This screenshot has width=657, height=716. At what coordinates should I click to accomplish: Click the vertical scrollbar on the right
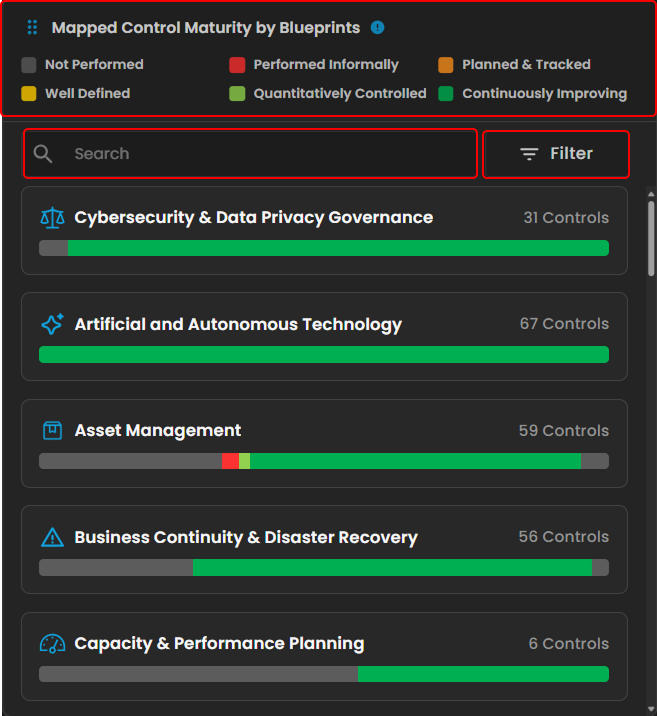pyautogui.click(x=651, y=235)
